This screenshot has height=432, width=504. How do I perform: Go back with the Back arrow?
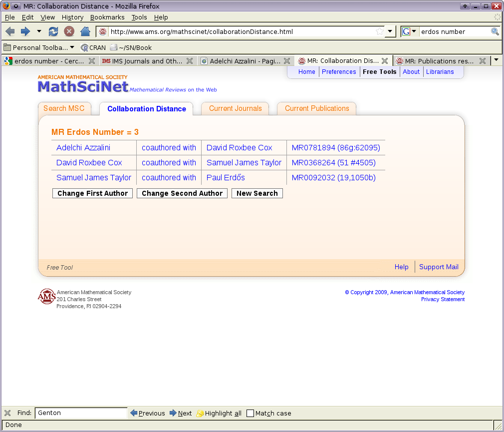coord(10,31)
